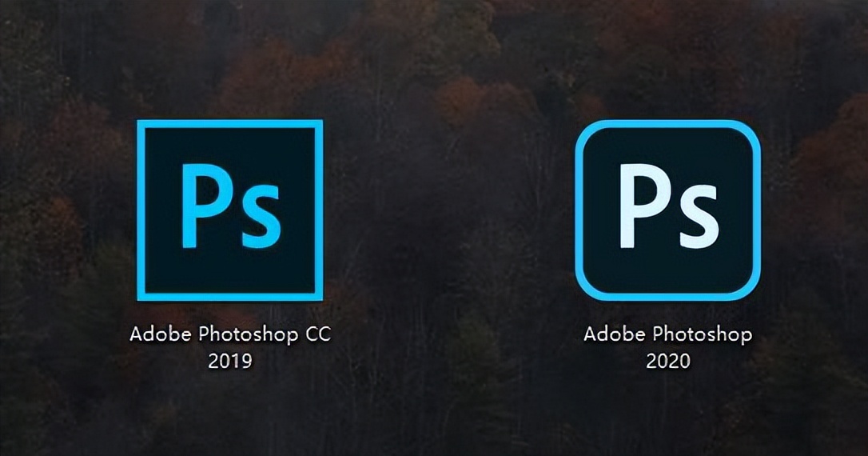Viewport: 868px width, 456px height.
Task: Click the "2020" text under the icon
Action: point(668,362)
